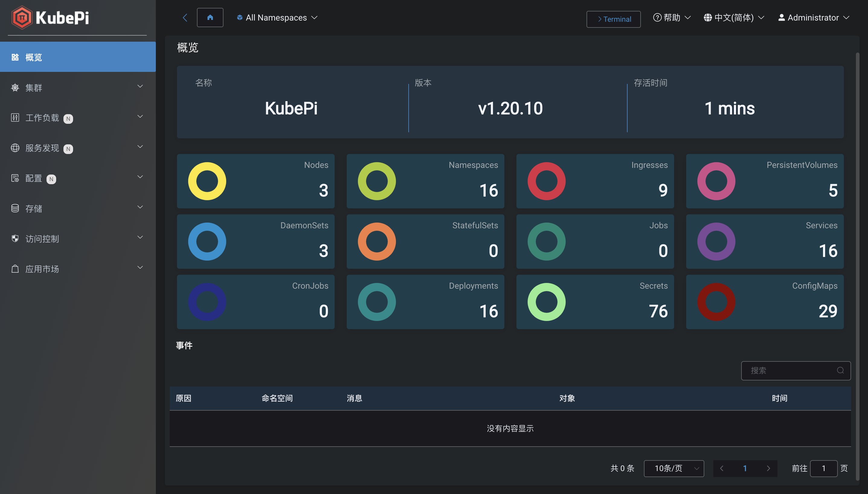Click the yellow Nodes ring icon
This screenshot has height=494, width=868.
[x=207, y=181]
